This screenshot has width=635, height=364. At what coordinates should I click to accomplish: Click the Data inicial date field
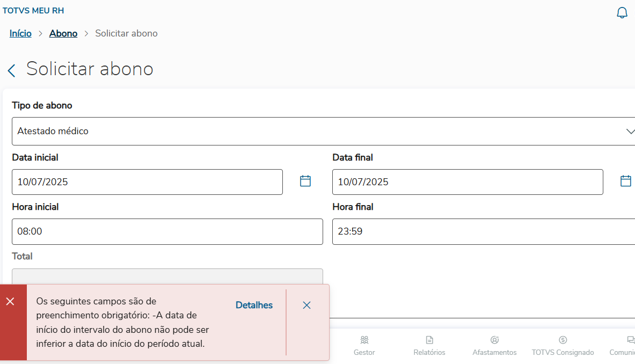(x=147, y=182)
